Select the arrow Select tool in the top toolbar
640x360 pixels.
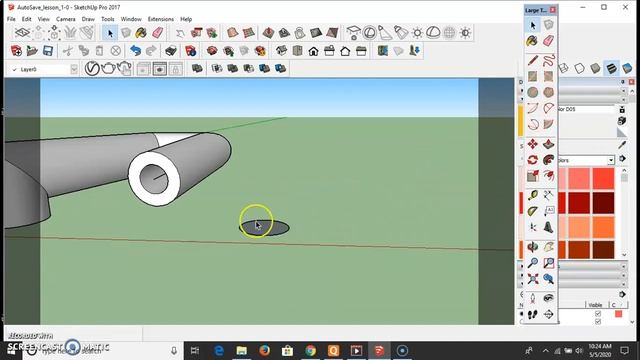click(110, 33)
